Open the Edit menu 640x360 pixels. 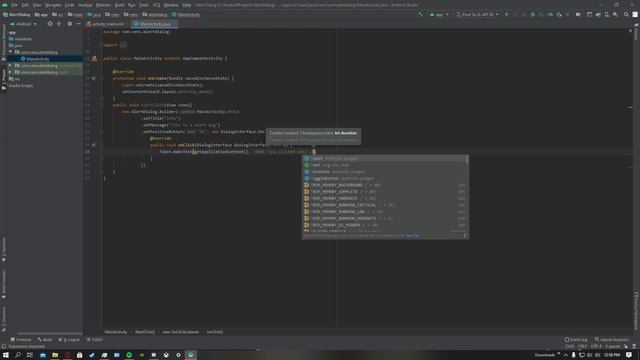tap(25, 5)
